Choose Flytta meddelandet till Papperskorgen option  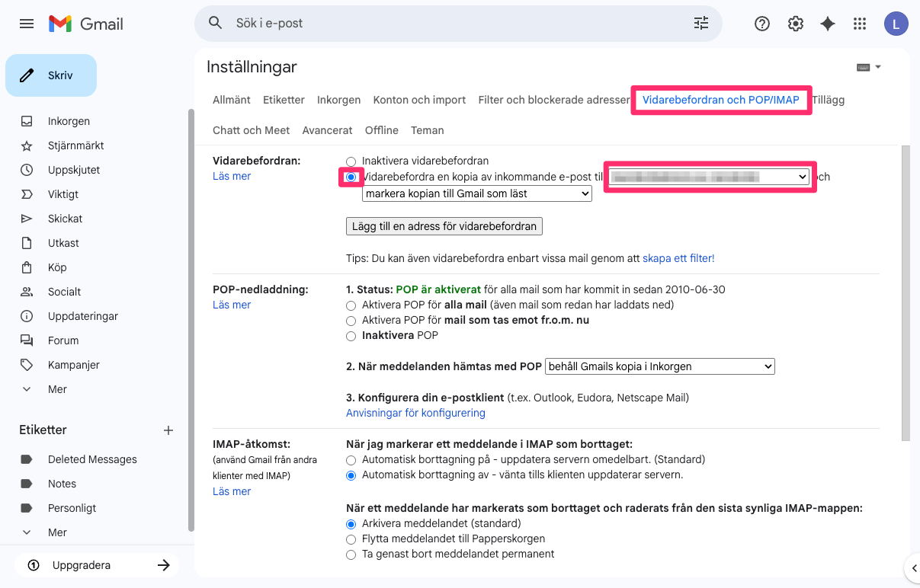click(351, 539)
